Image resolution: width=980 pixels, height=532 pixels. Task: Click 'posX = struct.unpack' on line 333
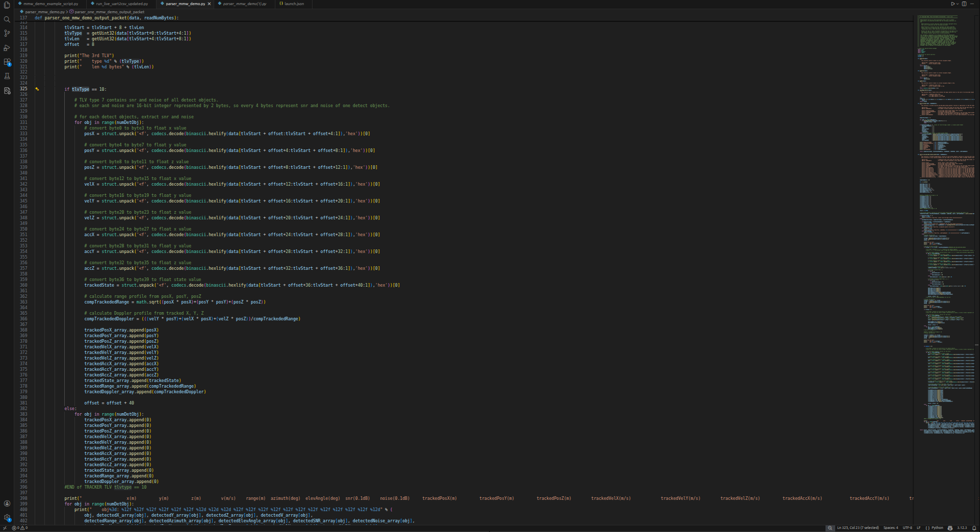point(227,134)
